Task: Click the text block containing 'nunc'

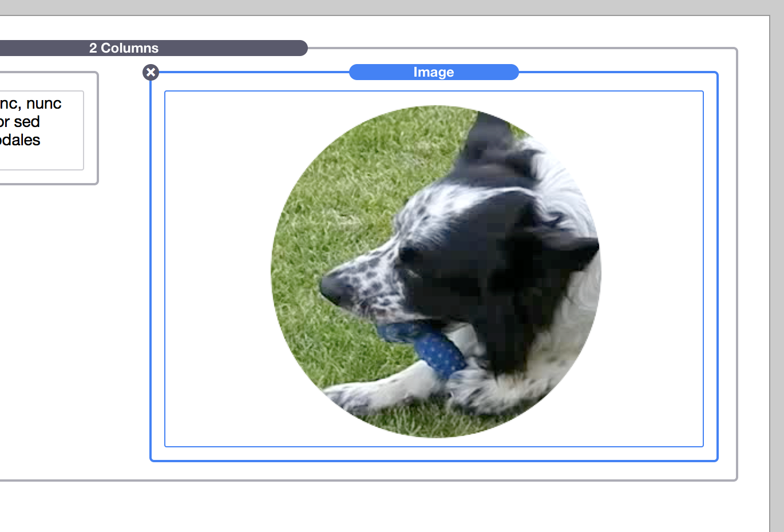Action: [41, 130]
